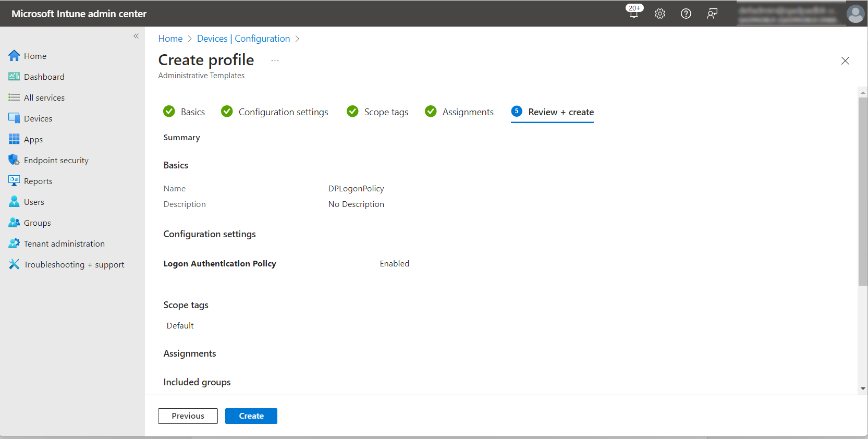The height and width of the screenshot is (439, 868).
Task: Open the settings gear icon
Action: click(660, 14)
